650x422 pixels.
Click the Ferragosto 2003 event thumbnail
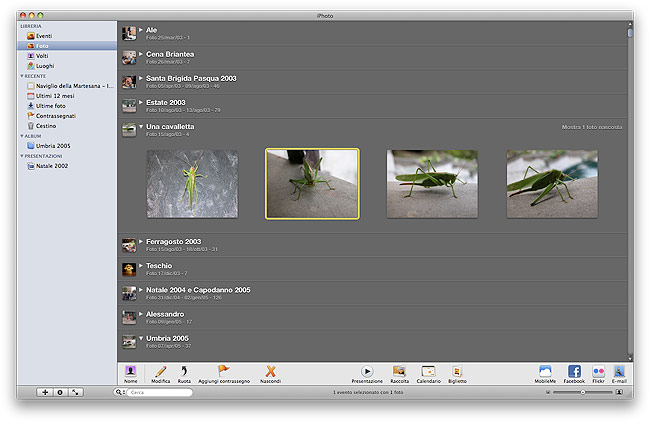(129, 245)
